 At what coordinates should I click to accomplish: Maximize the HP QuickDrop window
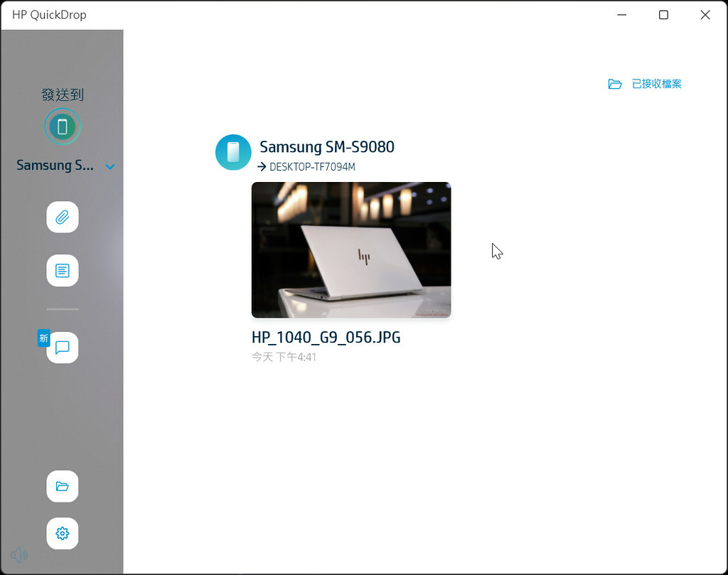[x=663, y=15]
